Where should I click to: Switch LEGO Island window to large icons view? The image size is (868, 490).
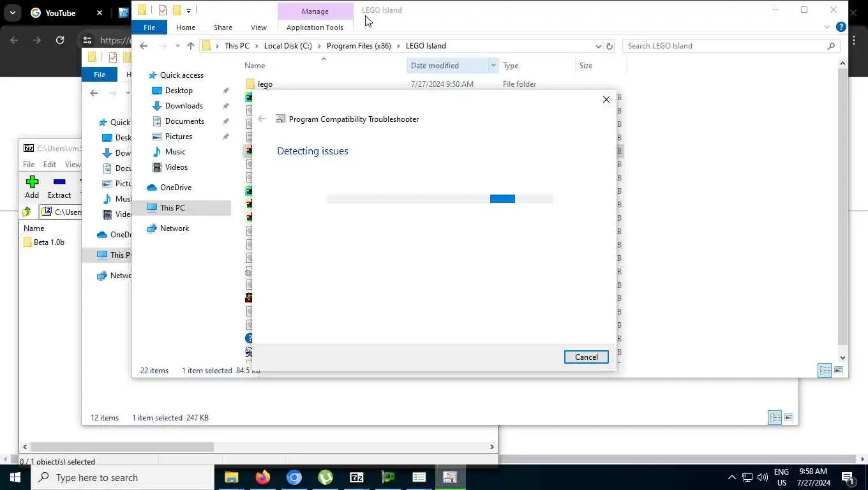[x=839, y=370]
